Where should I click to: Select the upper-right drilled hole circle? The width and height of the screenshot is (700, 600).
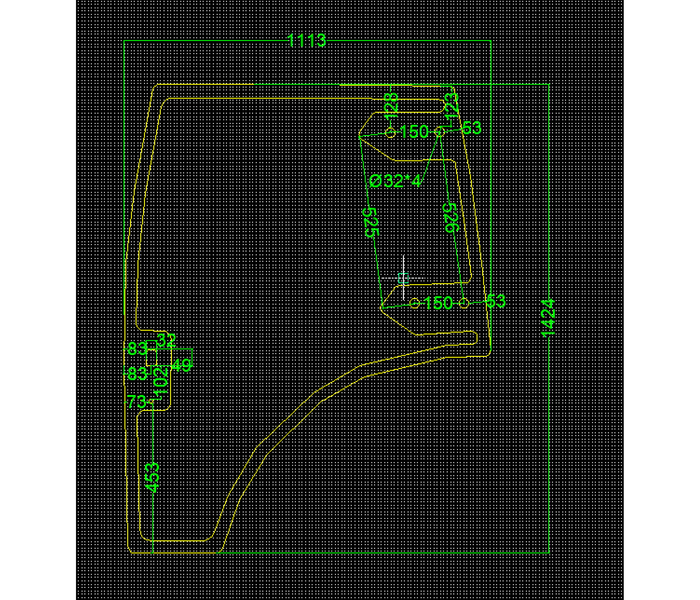[x=440, y=132]
